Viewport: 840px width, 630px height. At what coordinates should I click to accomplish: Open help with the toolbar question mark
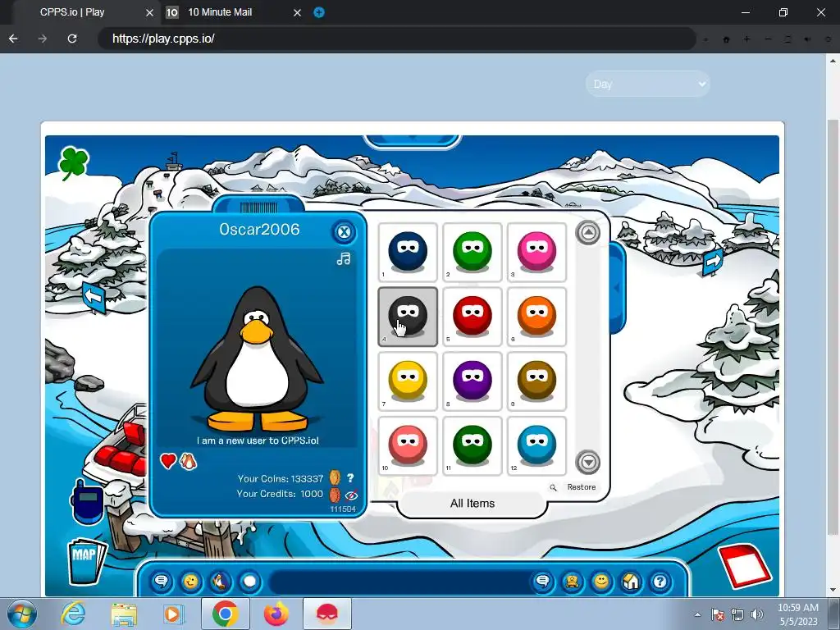(660, 582)
